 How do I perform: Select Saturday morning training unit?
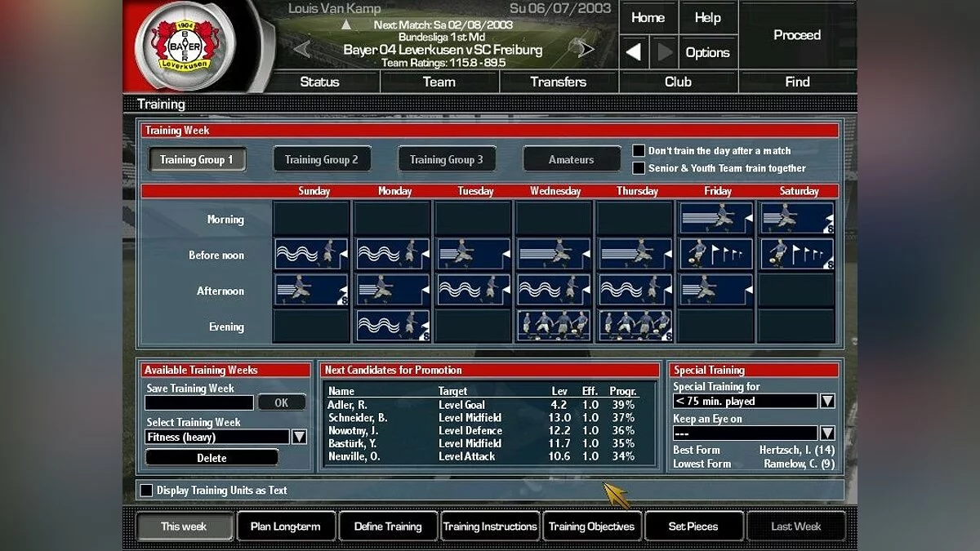(x=795, y=219)
